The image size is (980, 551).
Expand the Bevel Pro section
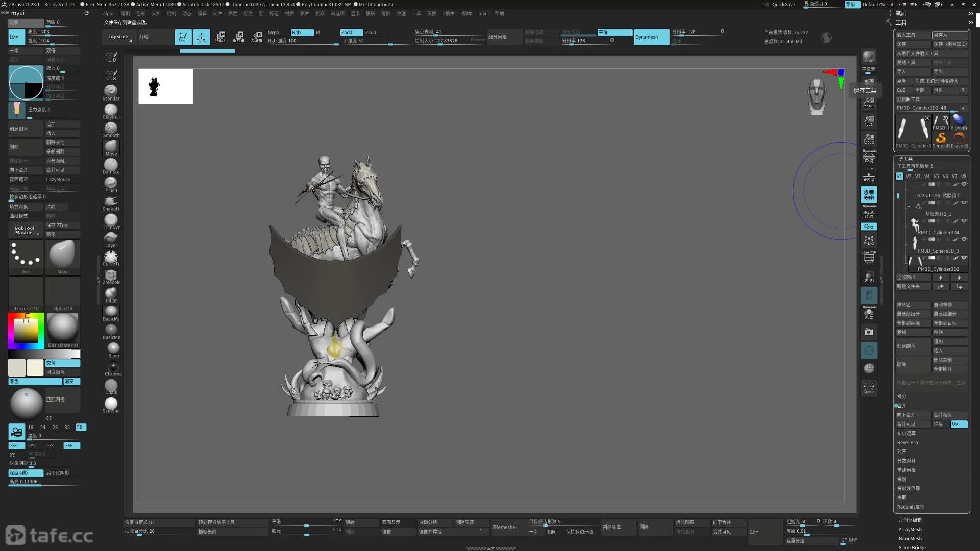tap(908, 442)
